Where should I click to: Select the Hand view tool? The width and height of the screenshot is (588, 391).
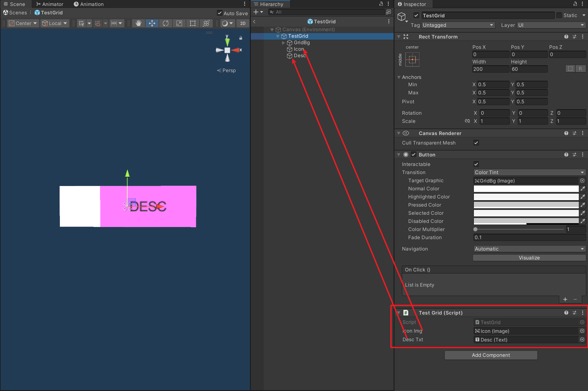[x=139, y=24]
